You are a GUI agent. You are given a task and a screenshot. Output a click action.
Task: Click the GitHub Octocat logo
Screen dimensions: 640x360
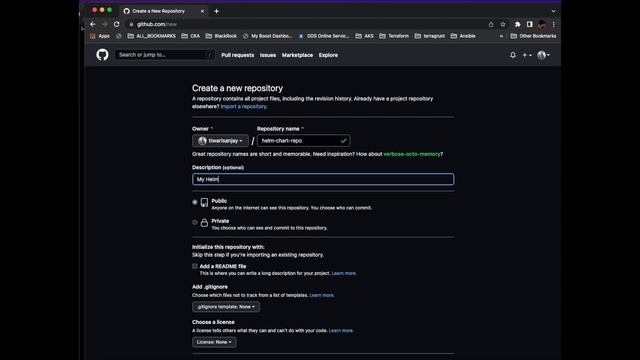pyautogui.click(x=102, y=55)
